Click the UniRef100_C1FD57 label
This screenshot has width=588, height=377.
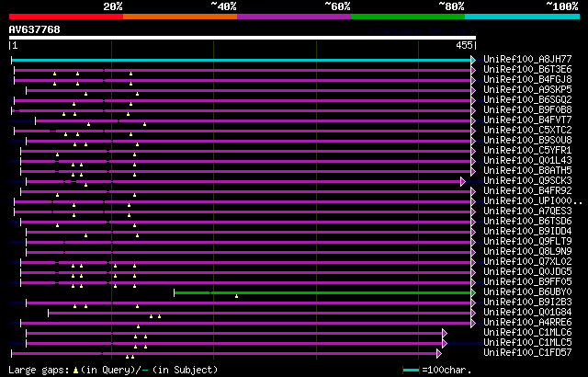pyautogui.click(x=527, y=352)
